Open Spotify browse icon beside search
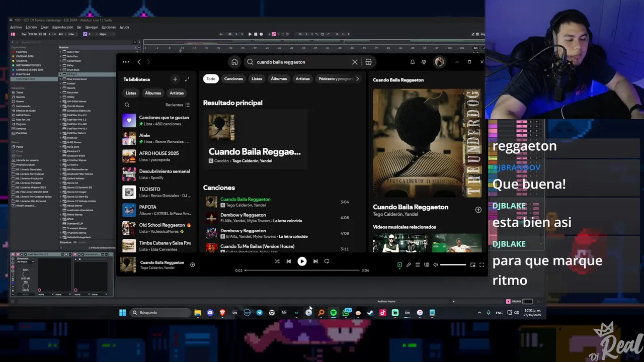Viewport: 644px width, 362px height. coord(368,62)
